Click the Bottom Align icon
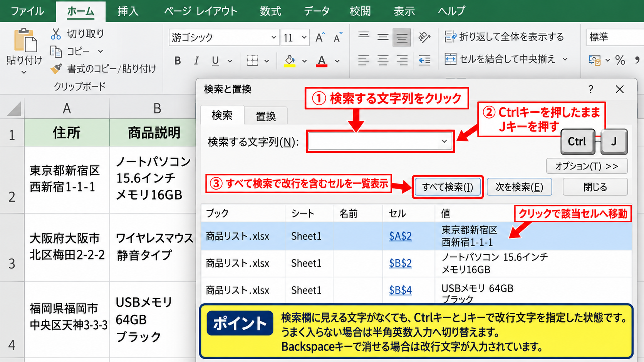 [402, 38]
